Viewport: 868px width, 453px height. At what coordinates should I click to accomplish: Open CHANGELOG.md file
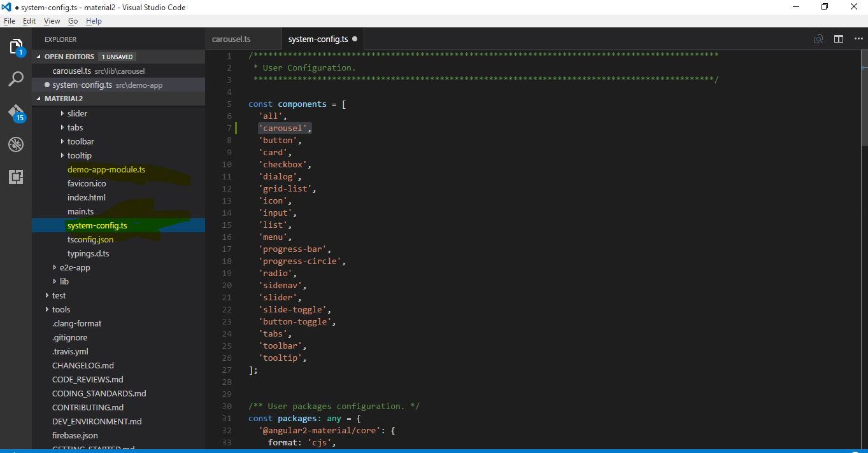point(83,365)
